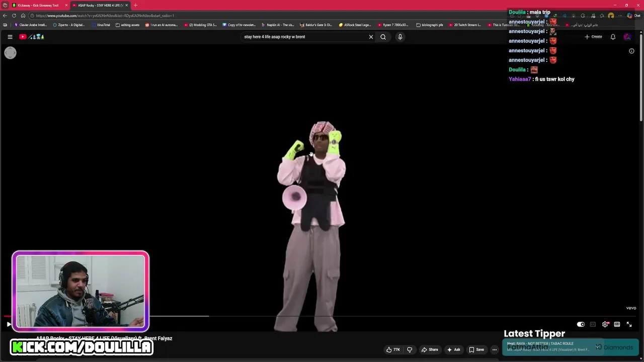Open Ryzen 7 7800x3D bookmark

click(393, 25)
